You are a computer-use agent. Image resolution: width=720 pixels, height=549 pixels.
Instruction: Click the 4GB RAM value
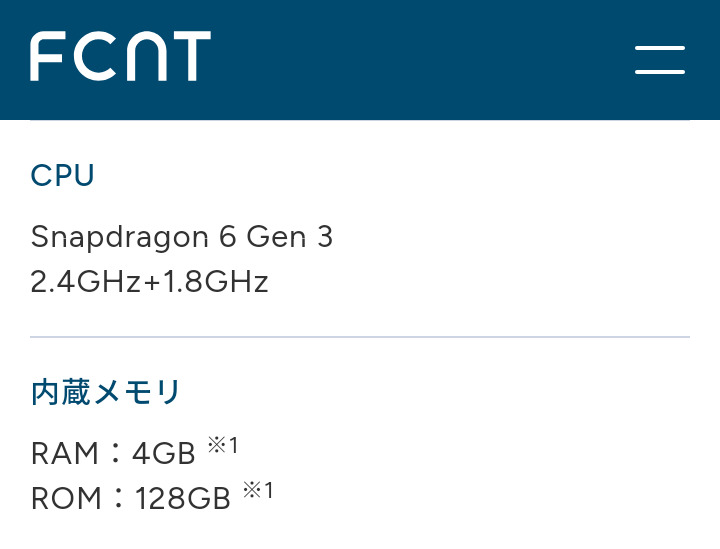click(x=164, y=454)
